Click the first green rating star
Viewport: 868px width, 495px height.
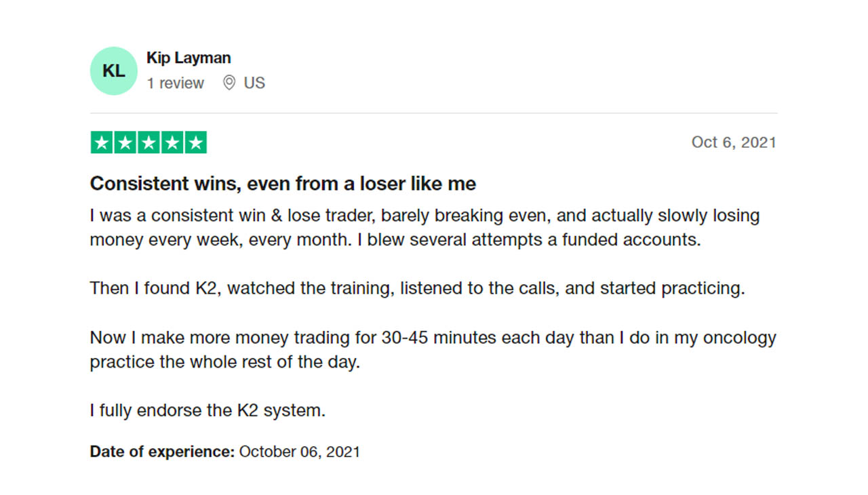[x=102, y=142]
